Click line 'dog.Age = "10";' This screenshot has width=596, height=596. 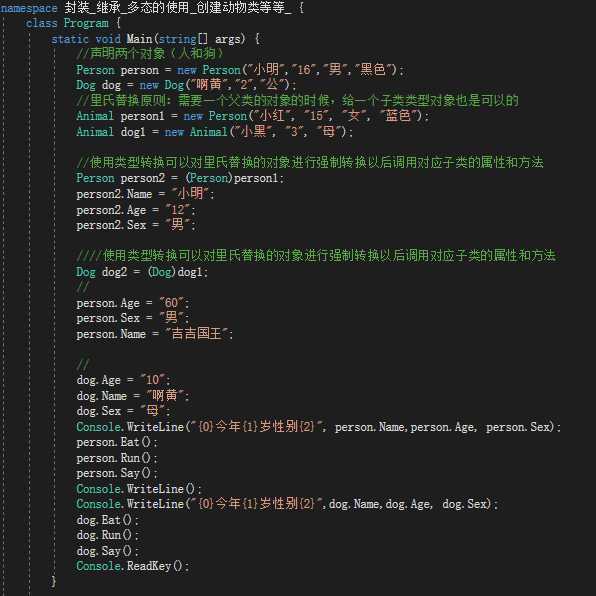[124, 380]
